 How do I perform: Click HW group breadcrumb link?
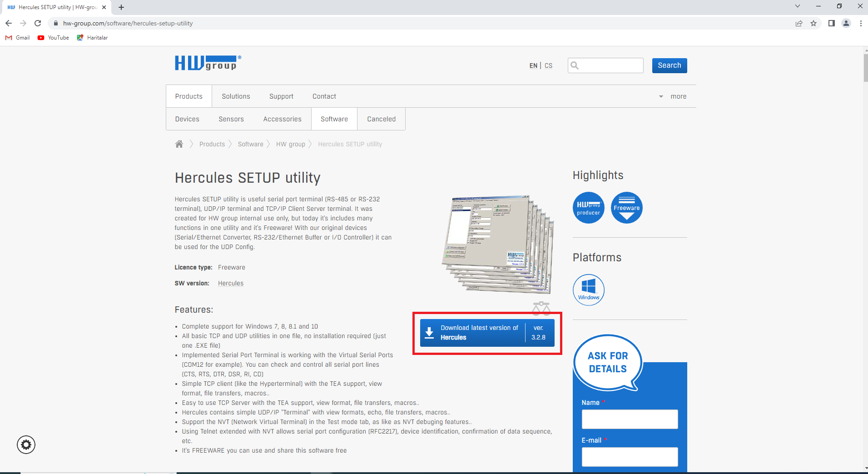(x=291, y=144)
